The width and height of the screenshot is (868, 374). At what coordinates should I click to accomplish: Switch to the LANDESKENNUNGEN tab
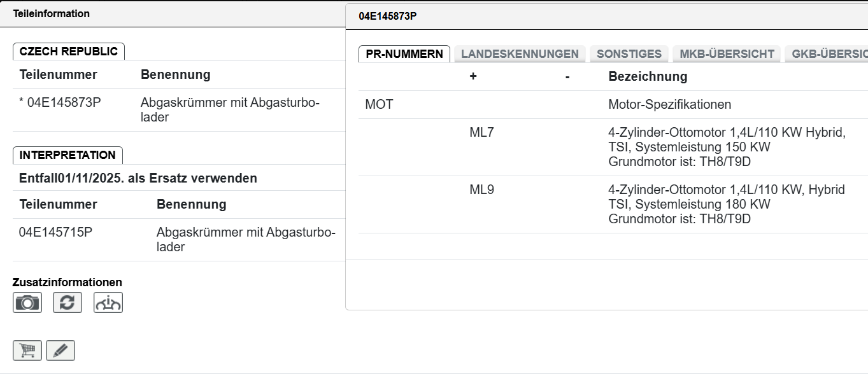(520, 54)
